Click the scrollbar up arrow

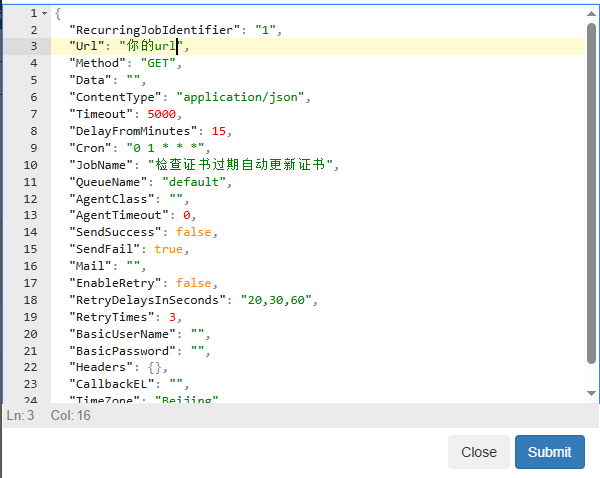591,14
